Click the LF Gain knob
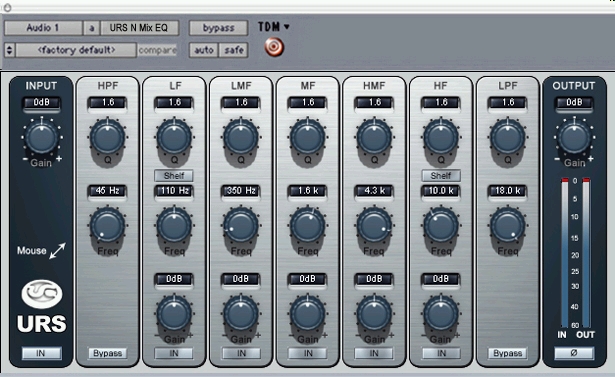The width and height of the screenshot is (615, 377). (174, 314)
